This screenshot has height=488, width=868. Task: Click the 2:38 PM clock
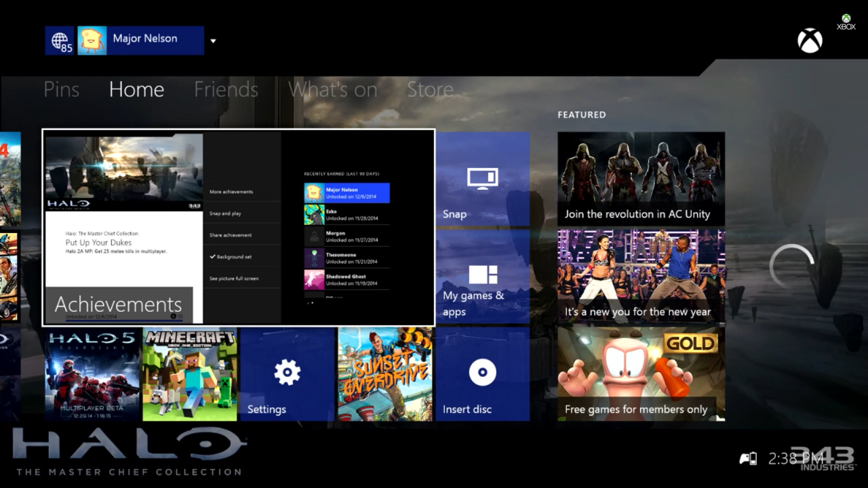(795, 459)
